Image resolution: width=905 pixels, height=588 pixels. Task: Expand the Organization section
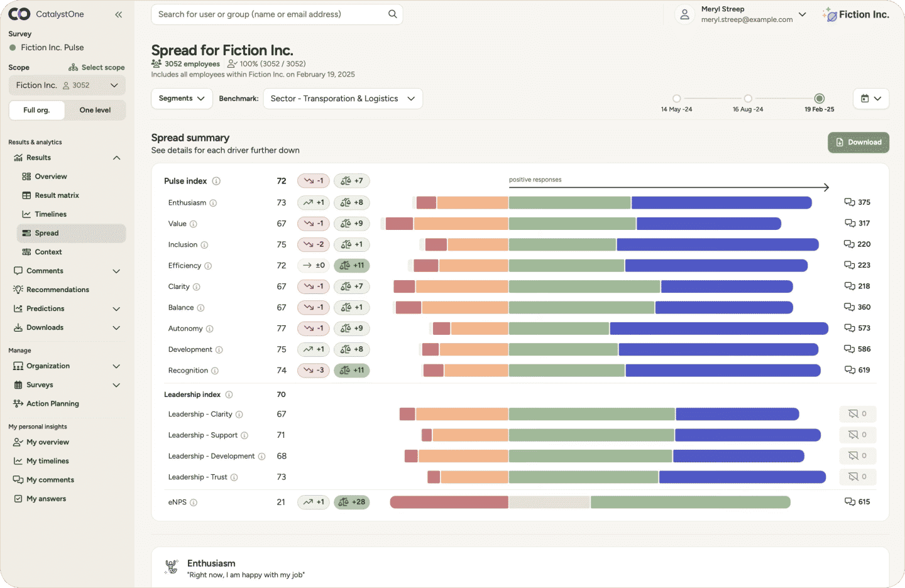(116, 366)
